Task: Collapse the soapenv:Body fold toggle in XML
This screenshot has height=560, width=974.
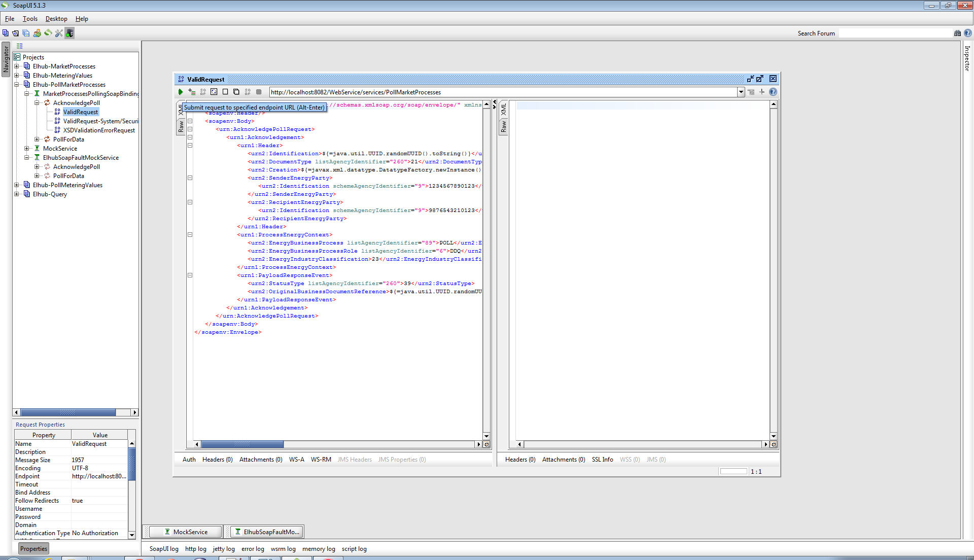Action: coord(190,121)
